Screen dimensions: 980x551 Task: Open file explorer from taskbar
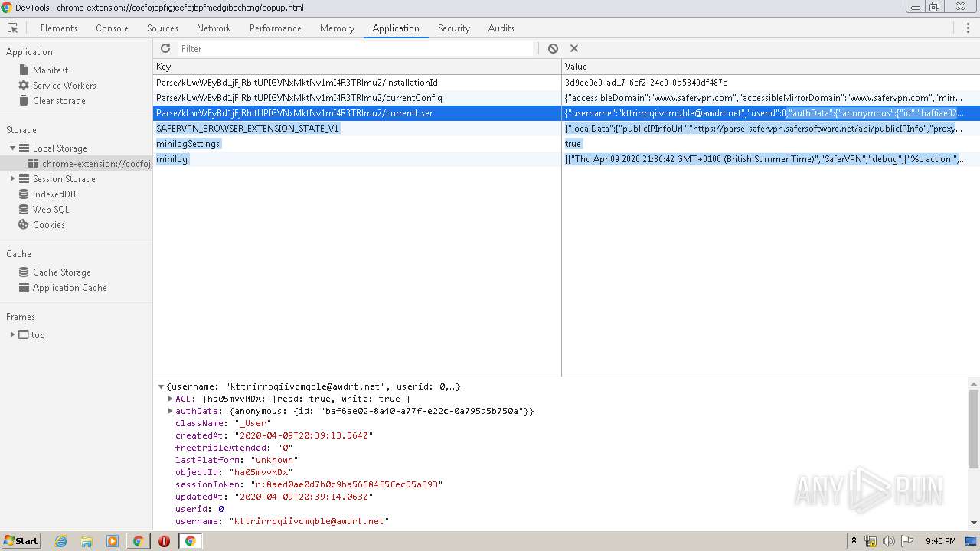87,541
